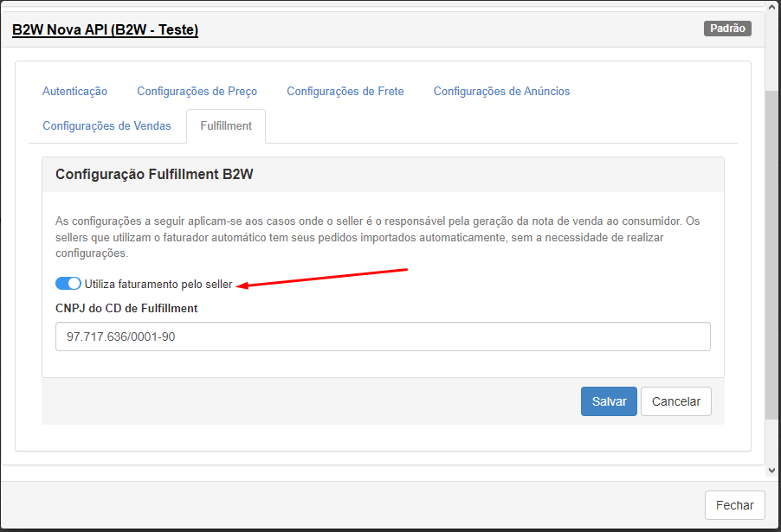The height and width of the screenshot is (532, 781).
Task: Click the Utiliza faturamento pelo seller label
Action: [158, 284]
